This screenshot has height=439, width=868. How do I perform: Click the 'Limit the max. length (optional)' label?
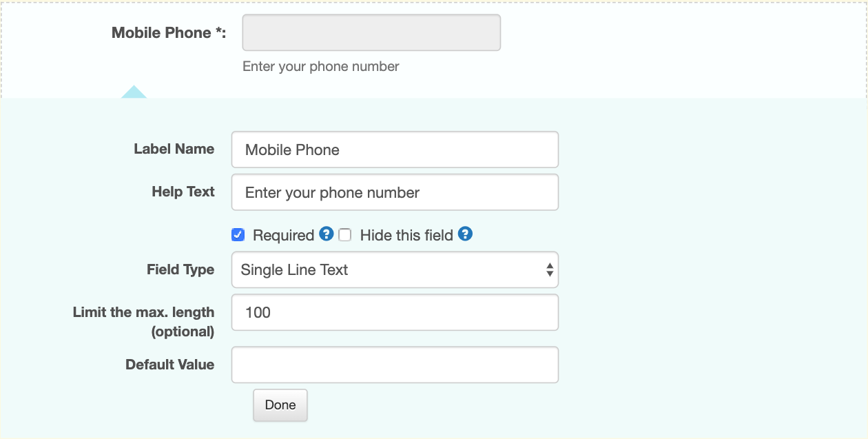[x=144, y=322]
